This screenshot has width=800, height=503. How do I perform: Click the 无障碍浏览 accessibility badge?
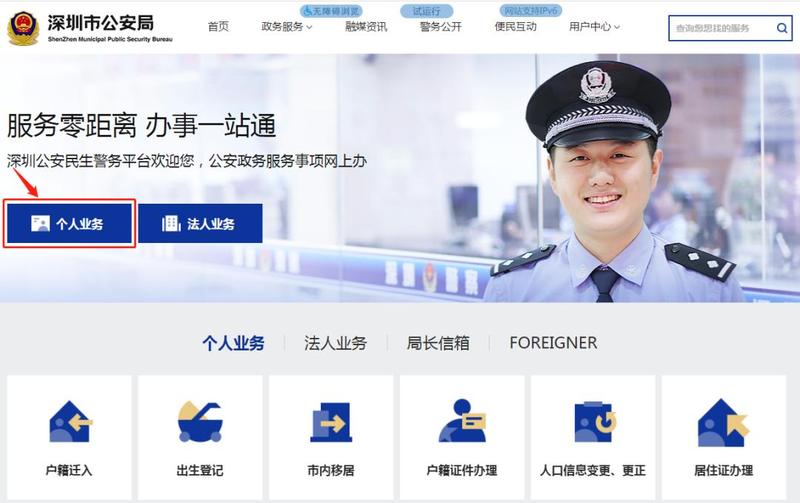click(331, 11)
